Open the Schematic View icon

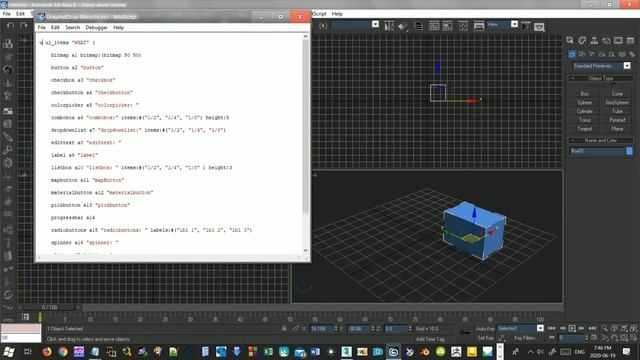click(x=448, y=26)
